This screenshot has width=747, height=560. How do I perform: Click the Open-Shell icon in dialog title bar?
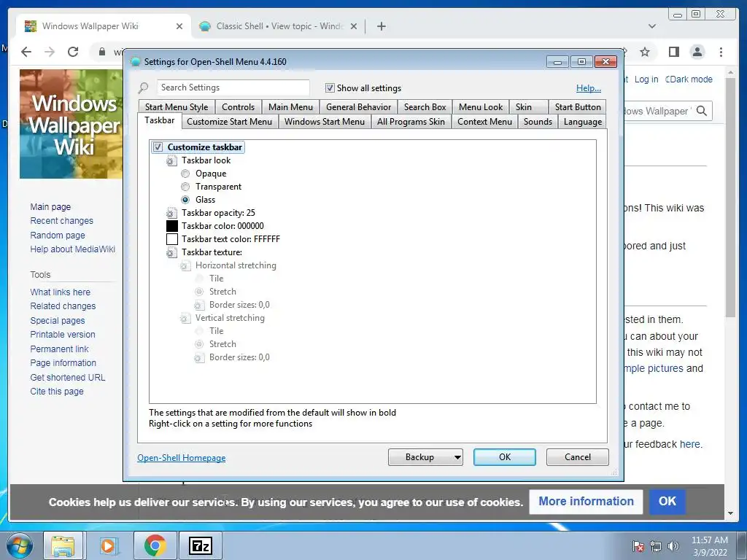[135, 62]
